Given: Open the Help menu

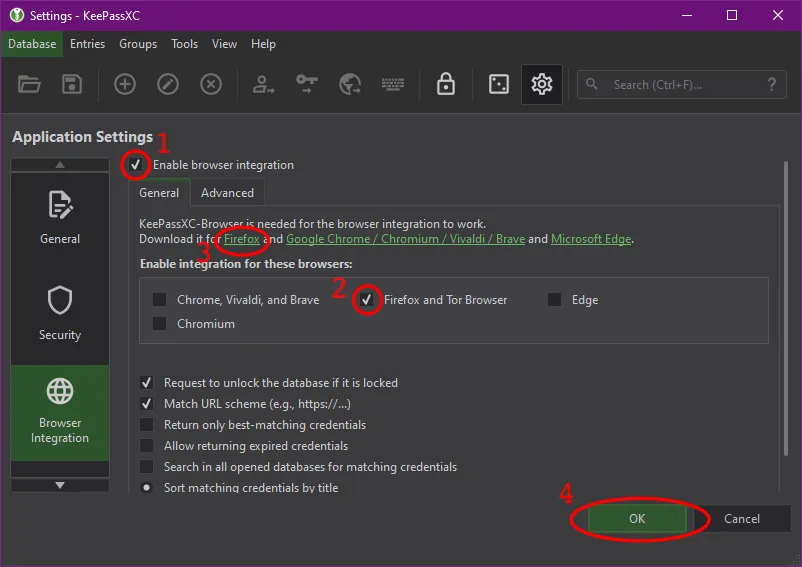Looking at the screenshot, I should click(x=263, y=44).
